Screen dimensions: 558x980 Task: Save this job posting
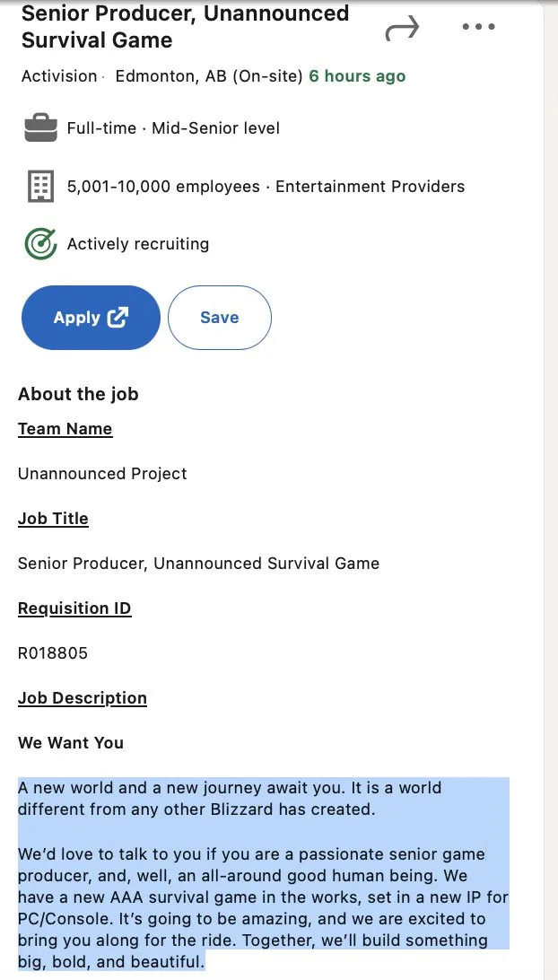click(219, 318)
